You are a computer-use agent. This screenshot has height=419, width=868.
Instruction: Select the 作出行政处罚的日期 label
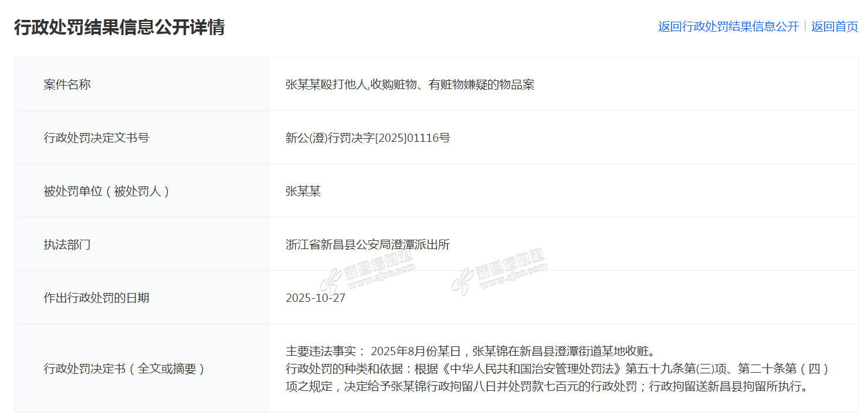point(97,298)
